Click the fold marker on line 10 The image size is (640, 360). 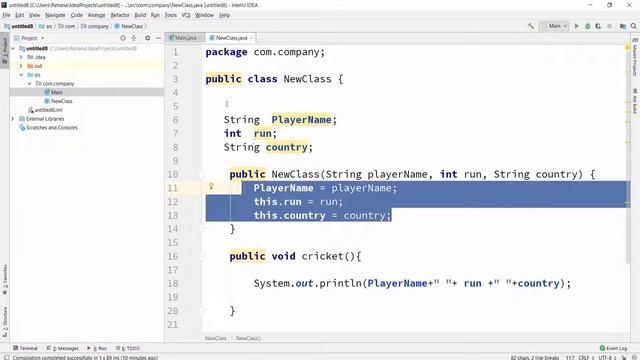tap(201, 175)
